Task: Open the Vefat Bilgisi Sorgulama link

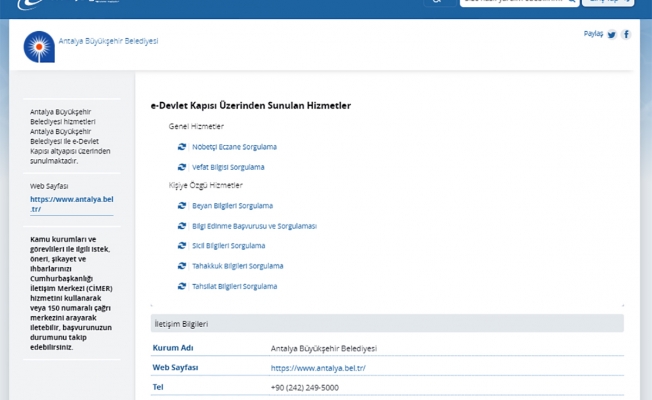Action: pos(228,167)
